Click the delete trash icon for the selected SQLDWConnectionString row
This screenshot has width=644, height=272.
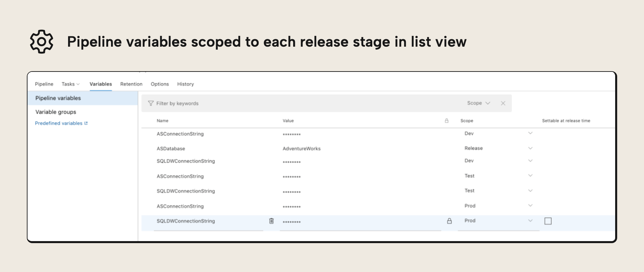point(271,221)
